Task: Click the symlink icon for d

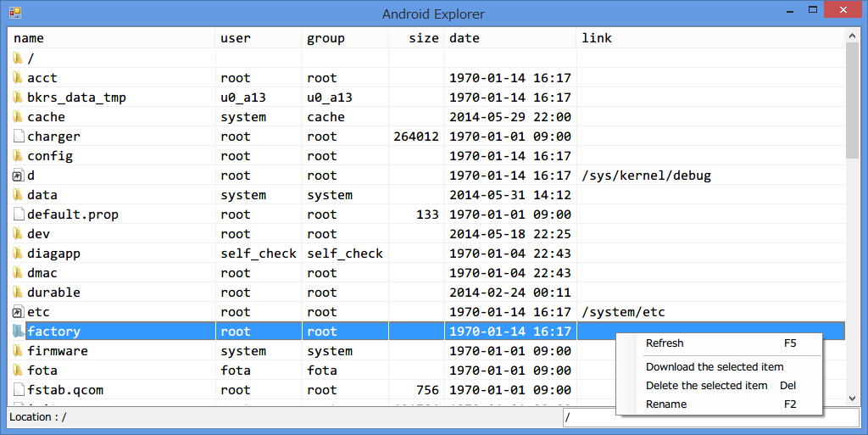Action: [x=19, y=176]
